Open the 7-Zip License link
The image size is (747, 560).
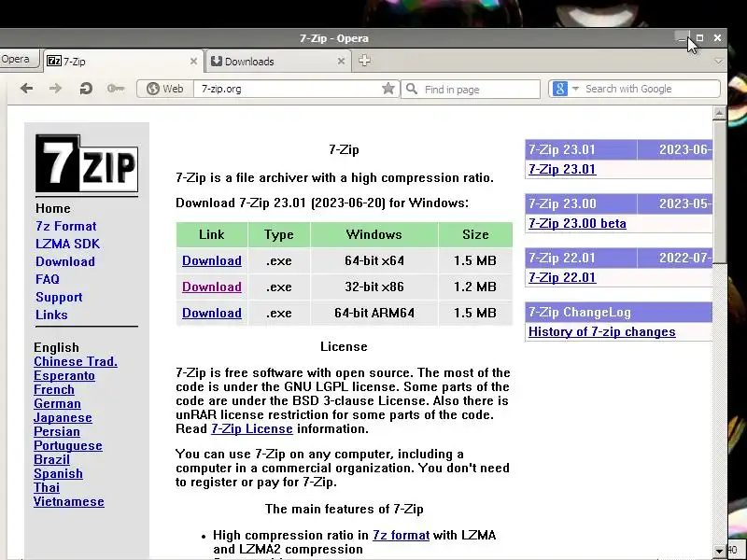coord(252,428)
